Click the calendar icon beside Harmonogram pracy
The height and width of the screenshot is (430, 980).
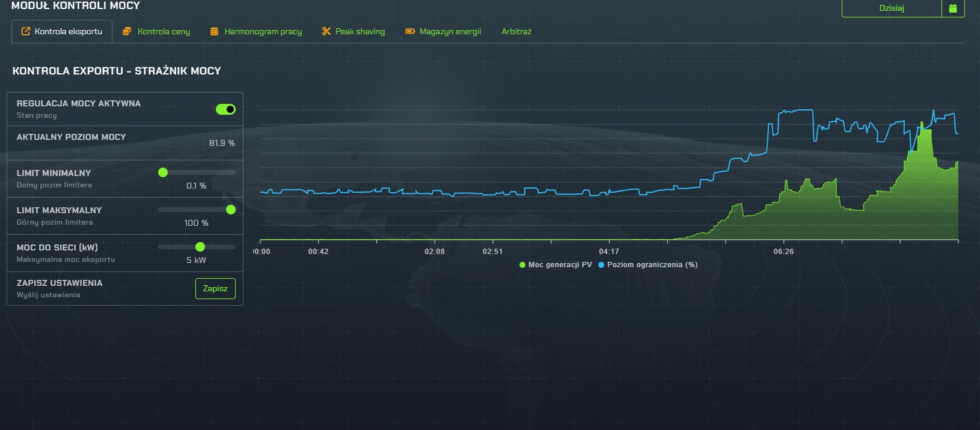(214, 31)
